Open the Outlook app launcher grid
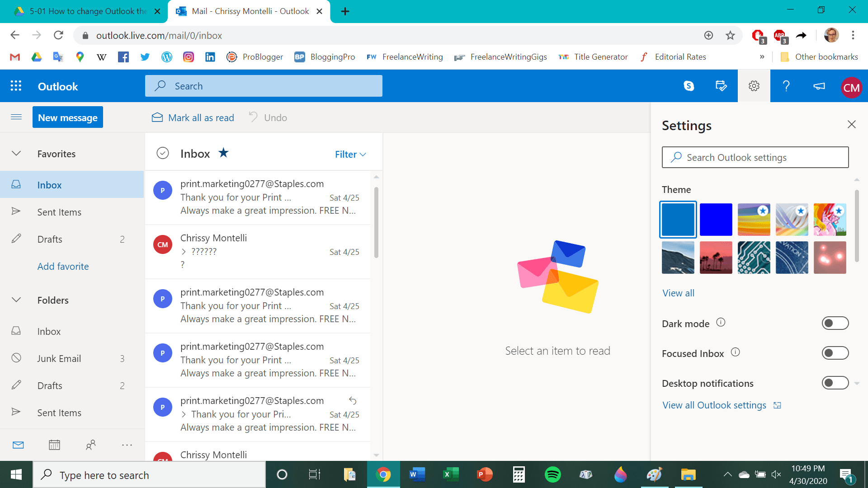Viewport: 868px width, 488px height. pos(16,86)
